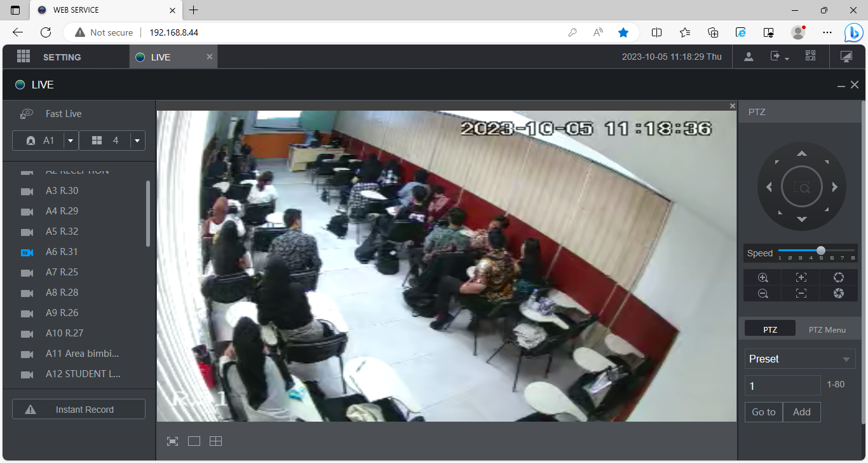Click the Fast Live icon
This screenshot has width=868, height=463.
27,114
